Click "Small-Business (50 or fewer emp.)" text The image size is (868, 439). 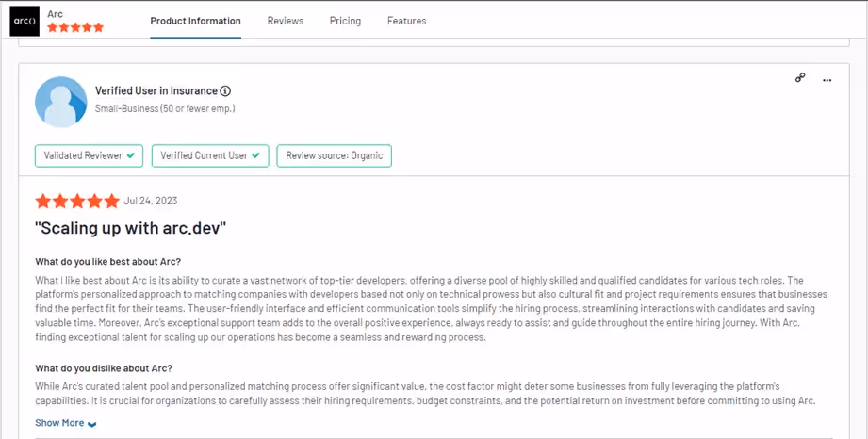165,108
